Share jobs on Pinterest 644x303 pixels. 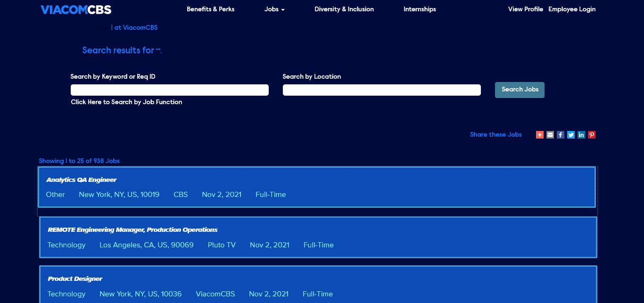592,135
